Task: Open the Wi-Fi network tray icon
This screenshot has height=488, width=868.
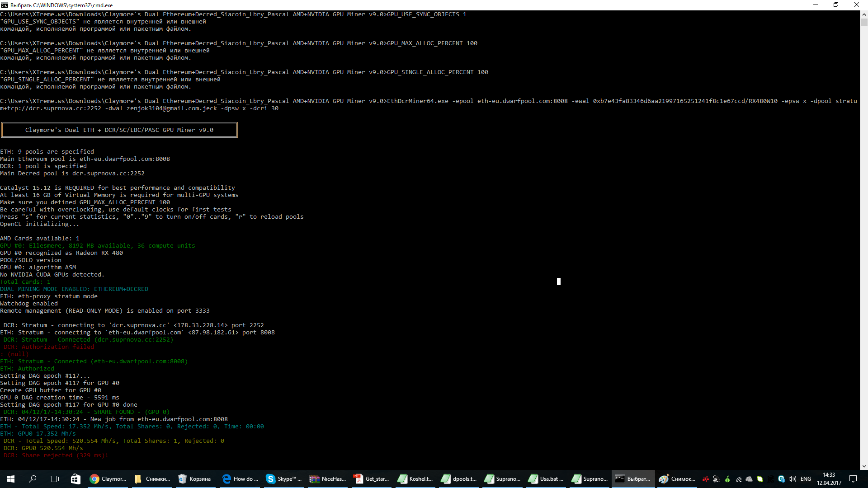Action: [x=738, y=479]
